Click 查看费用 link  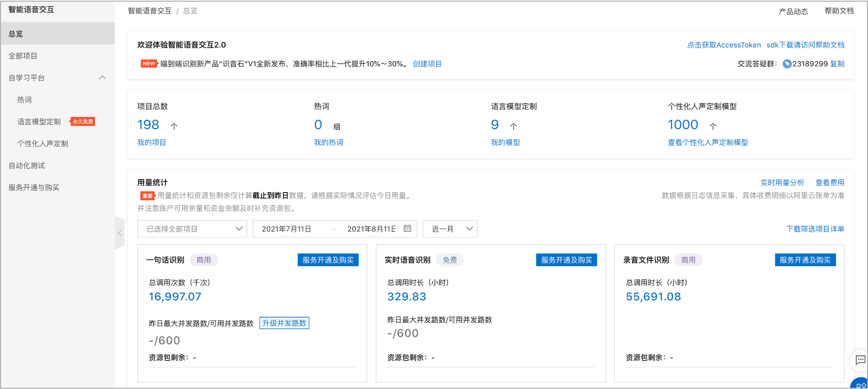pos(830,183)
